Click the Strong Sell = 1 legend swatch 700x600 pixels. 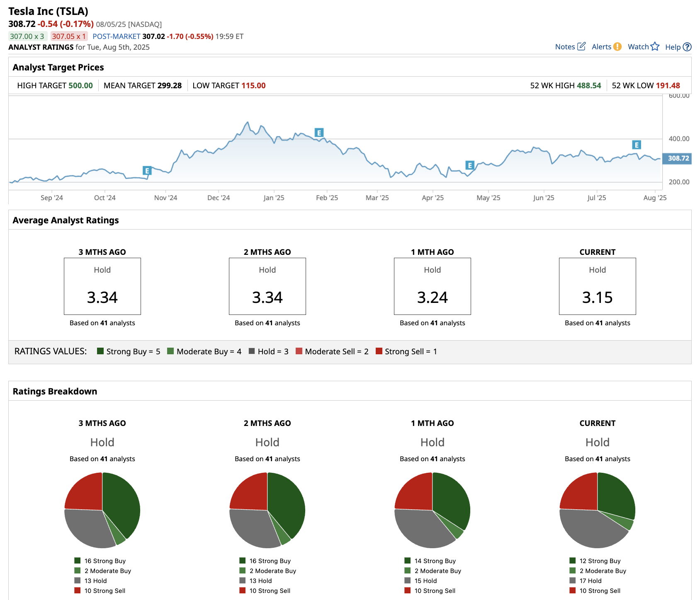[379, 351]
